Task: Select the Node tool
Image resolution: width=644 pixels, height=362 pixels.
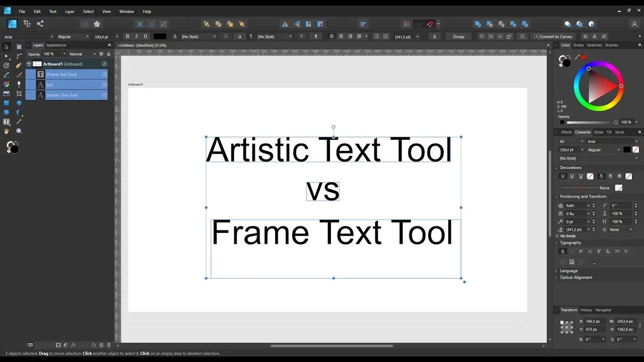Action: click(6, 56)
